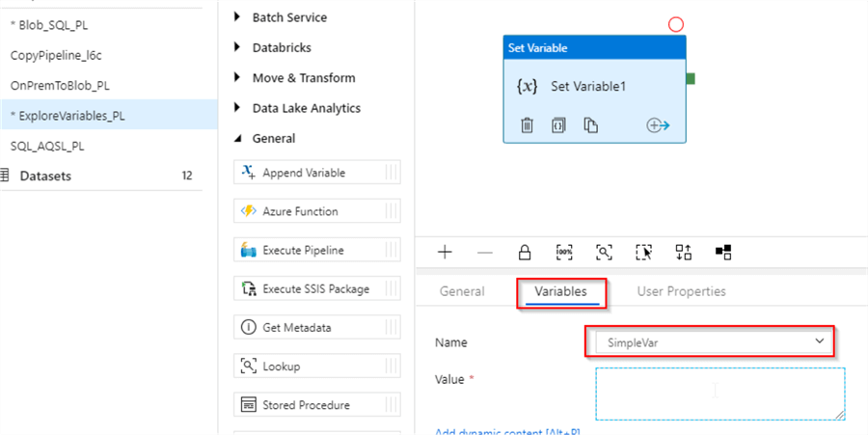The image size is (868, 435).
Task: Zoom out on the pipeline canvas
Action: click(484, 252)
